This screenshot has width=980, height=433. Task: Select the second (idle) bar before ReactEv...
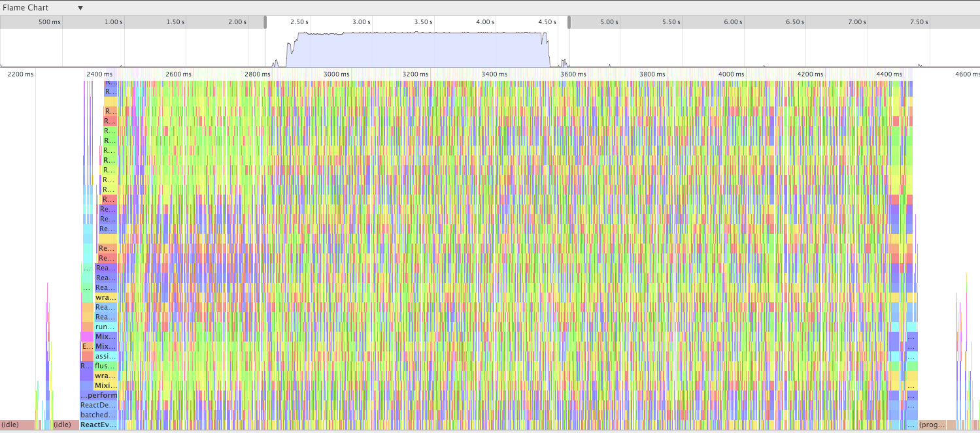pyautogui.click(x=65, y=425)
